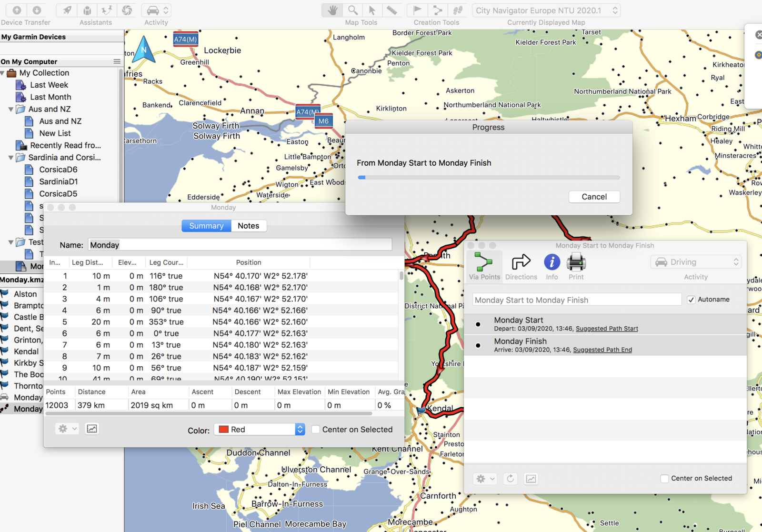Select the ruler measure map tool
762x532 pixels.
pos(391,10)
